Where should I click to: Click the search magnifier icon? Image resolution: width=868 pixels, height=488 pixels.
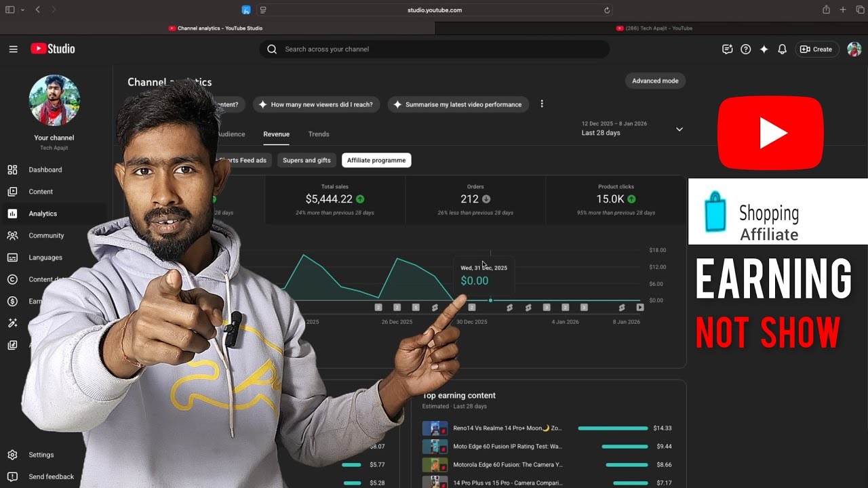click(x=272, y=49)
